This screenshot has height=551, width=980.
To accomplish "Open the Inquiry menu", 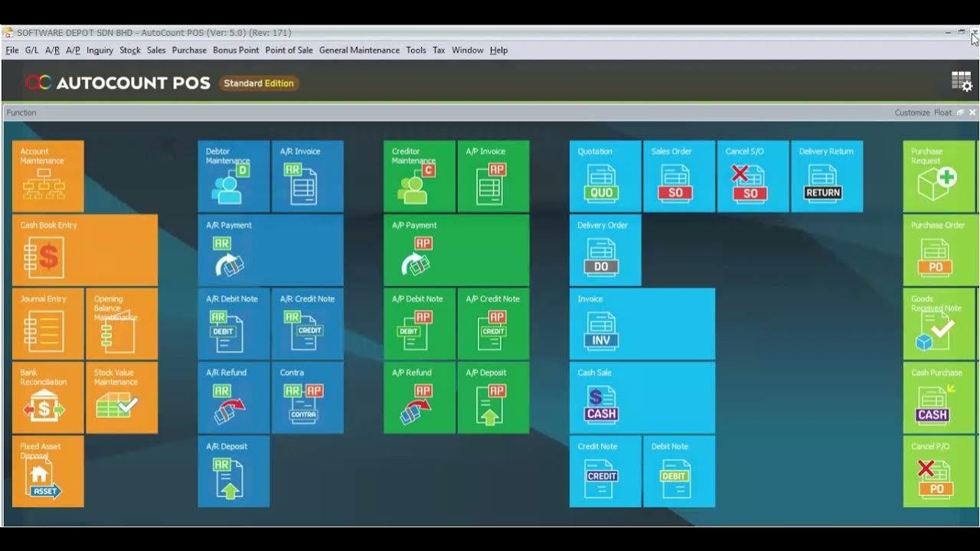I will (x=100, y=50).
